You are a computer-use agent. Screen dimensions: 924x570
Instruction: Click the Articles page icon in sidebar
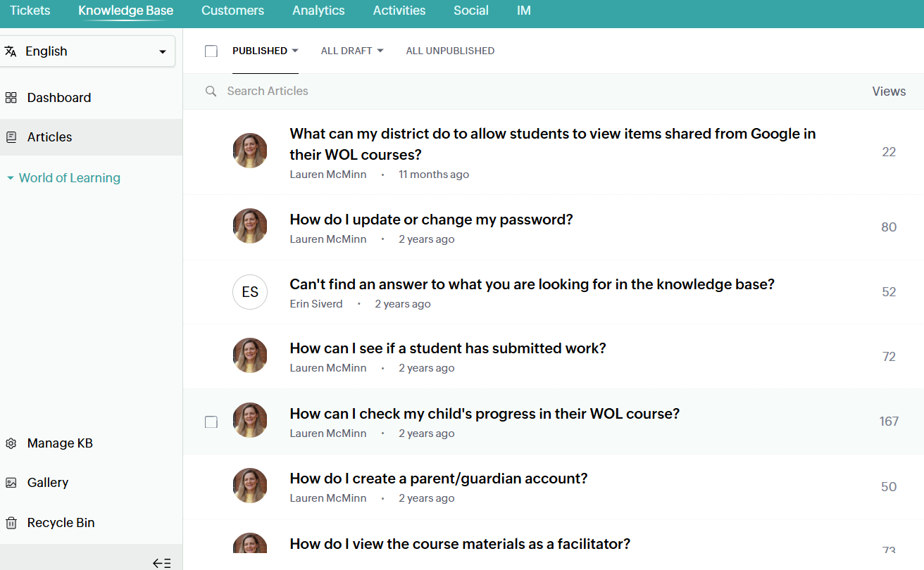pyautogui.click(x=11, y=137)
